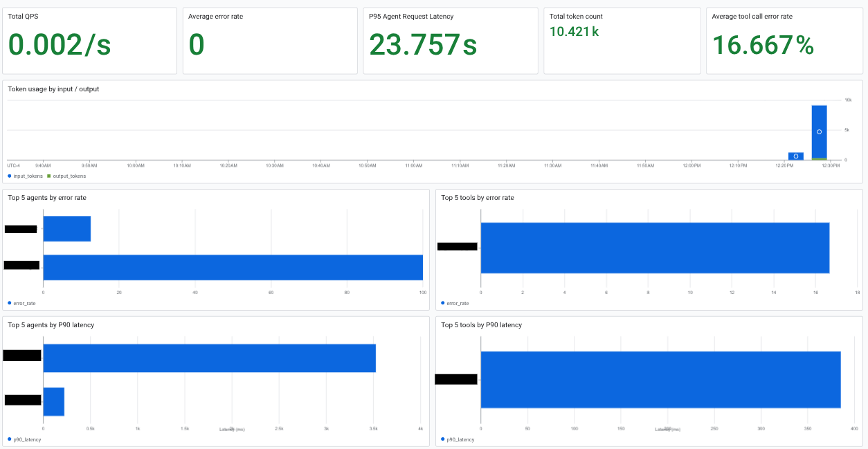The width and height of the screenshot is (868, 449).
Task: Click the circle marker on the tall token bar
Action: pyautogui.click(x=817, y=131)
